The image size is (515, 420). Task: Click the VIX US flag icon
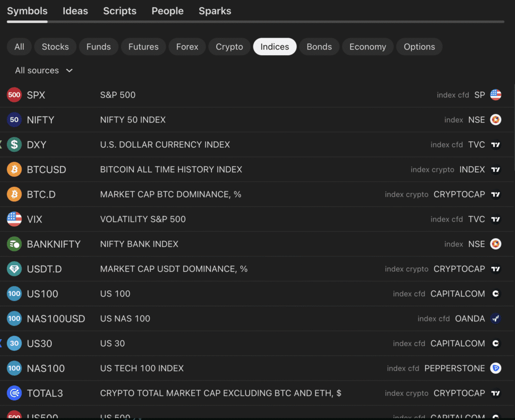tap(14, 219)
